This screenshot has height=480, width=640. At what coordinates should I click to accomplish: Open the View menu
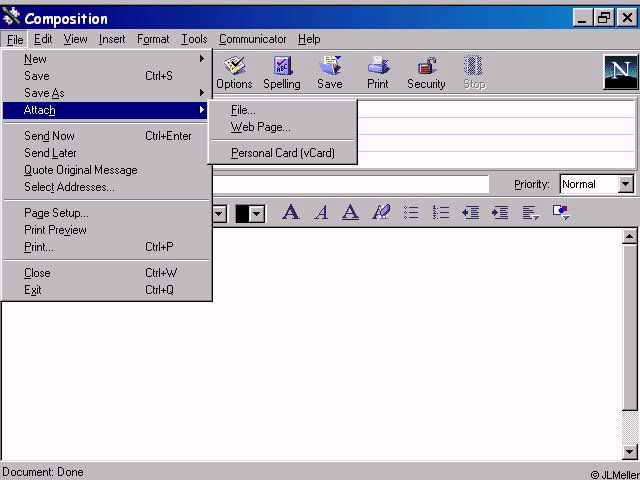[x=76, y=39]
